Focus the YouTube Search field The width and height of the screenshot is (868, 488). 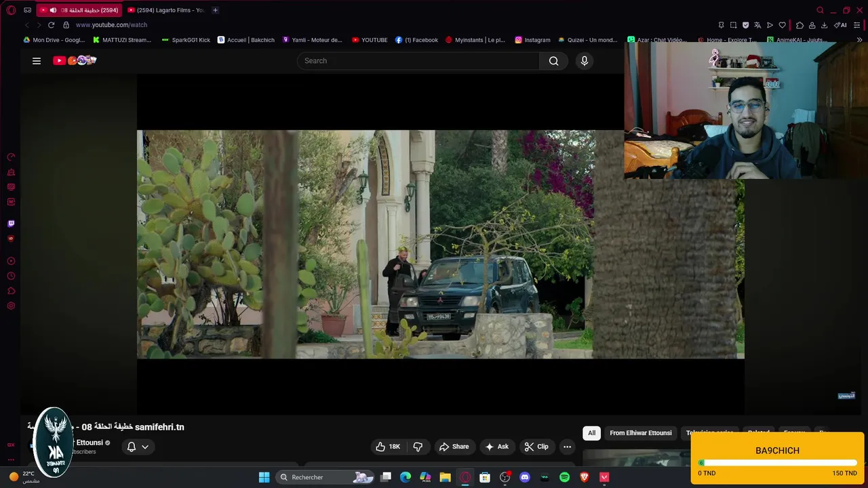(x=418, y=61)
